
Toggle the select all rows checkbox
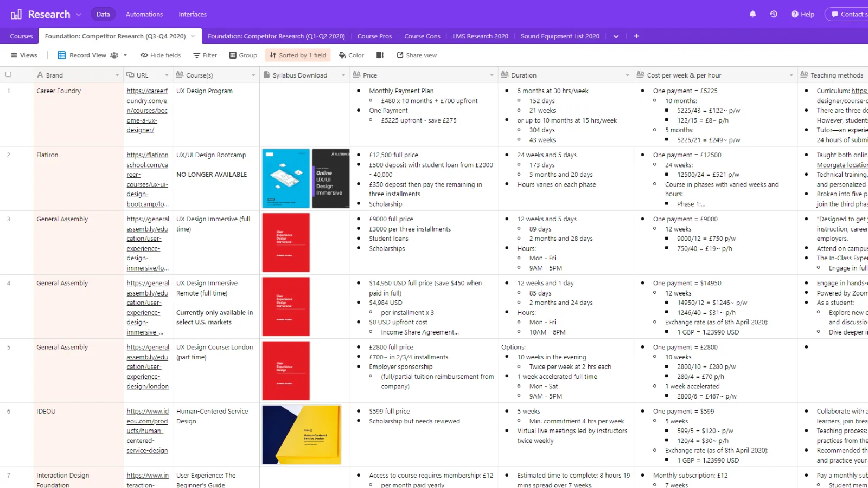[x=8, y=75]
